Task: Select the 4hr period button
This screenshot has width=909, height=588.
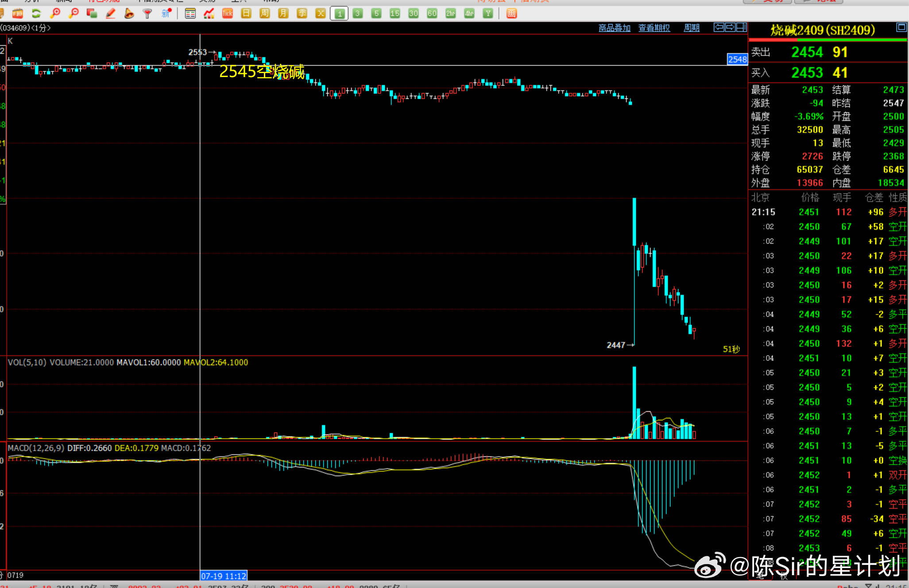Action: [469, 14]
